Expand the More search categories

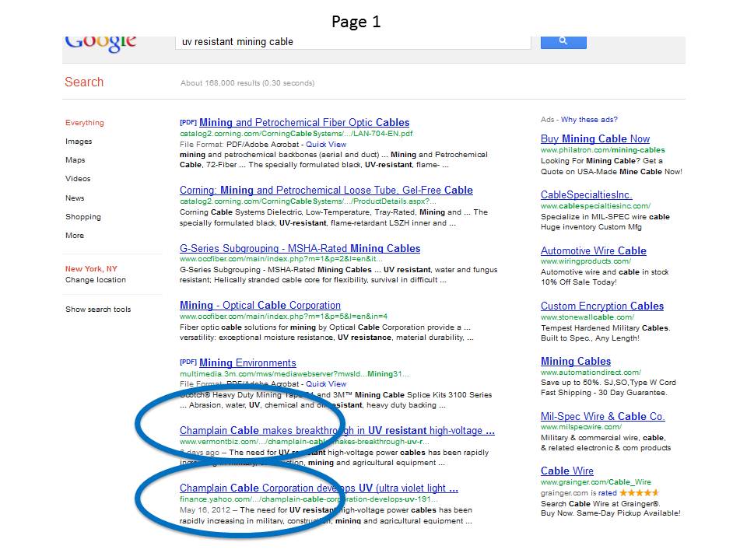pos(75,235)
